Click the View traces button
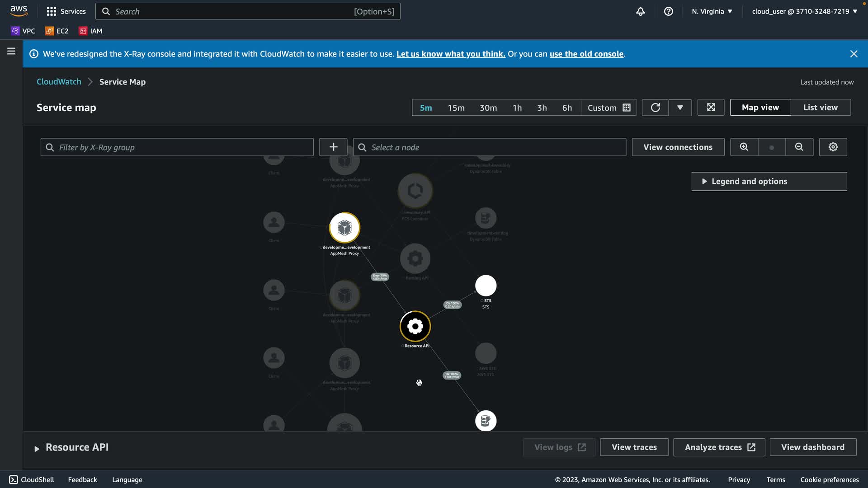The width and height of the screenshot is (868, 488). point(634,447)
